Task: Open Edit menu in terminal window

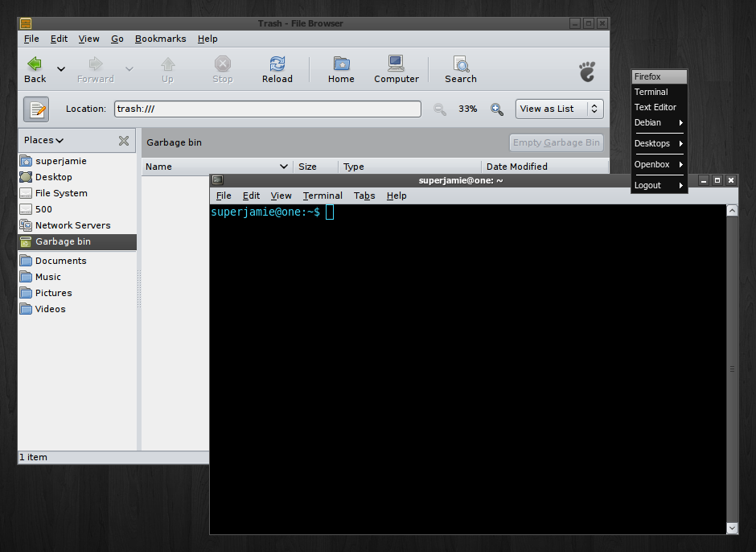Action: click(251, 196)
